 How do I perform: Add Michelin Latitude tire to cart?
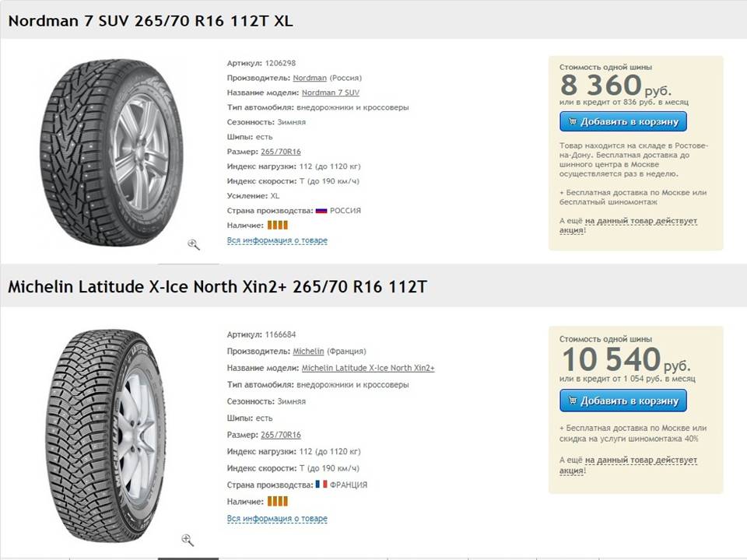623,401
